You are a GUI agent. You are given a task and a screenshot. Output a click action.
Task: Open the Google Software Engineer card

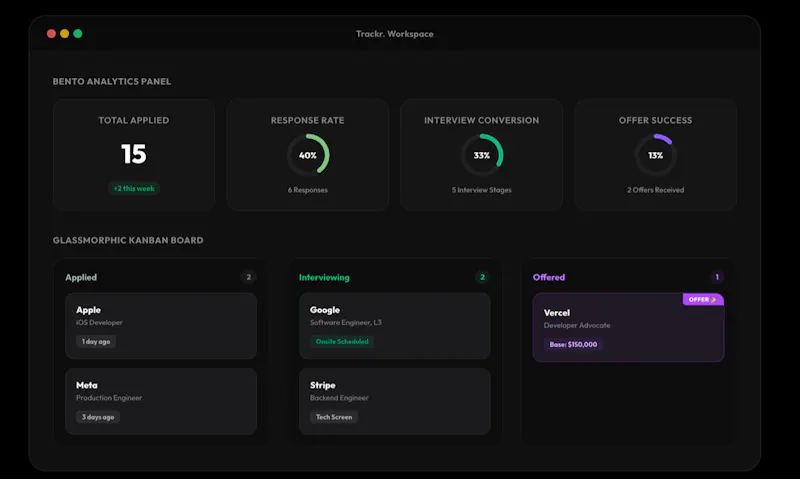(x=394, y=326)
